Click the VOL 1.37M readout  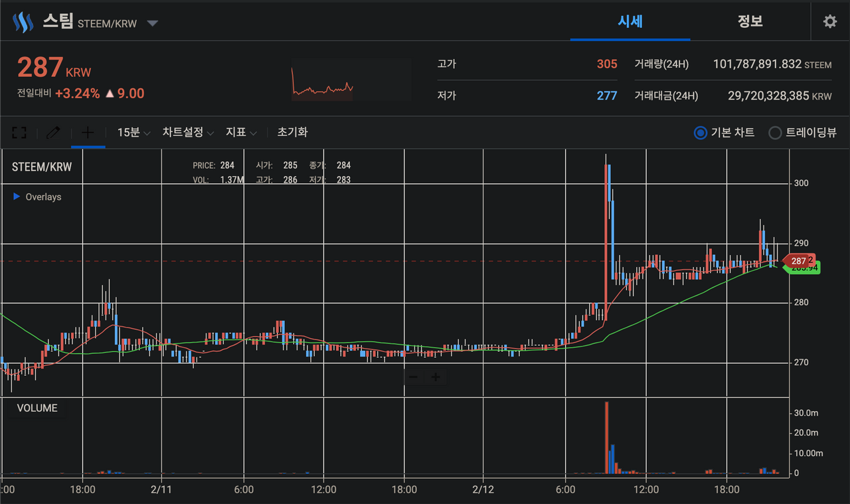pos(218,180)
